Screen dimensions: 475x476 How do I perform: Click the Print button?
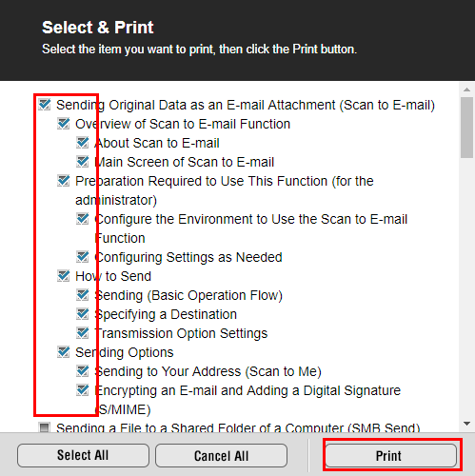[x=391, y=455]
